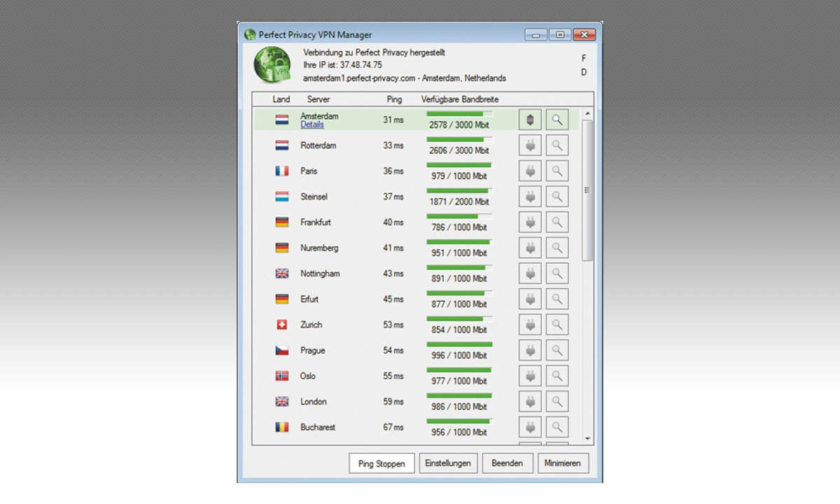Select the Rotterdam server name

(318, 146)
